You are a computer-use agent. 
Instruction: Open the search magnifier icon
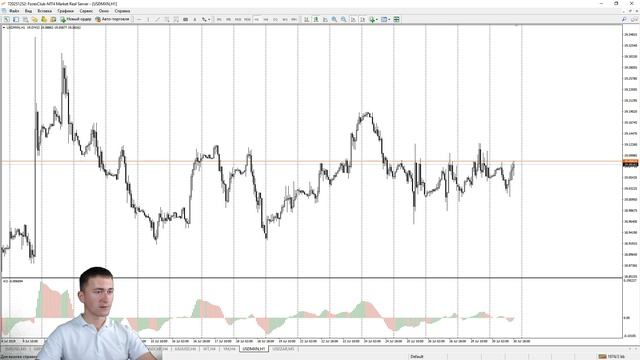coord(624,19)
